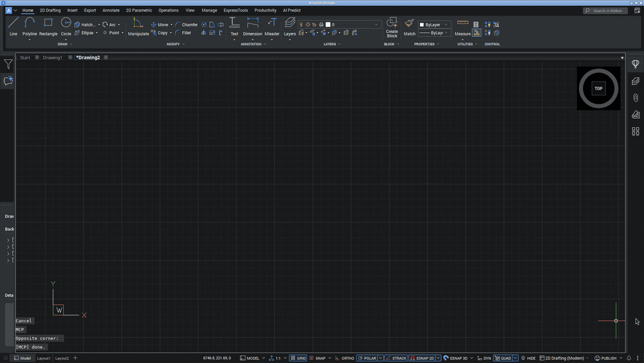The height and width of the screenshot is (363, 644).
Task: Click the Hatch tool icon
Action: tap(77, 25)
